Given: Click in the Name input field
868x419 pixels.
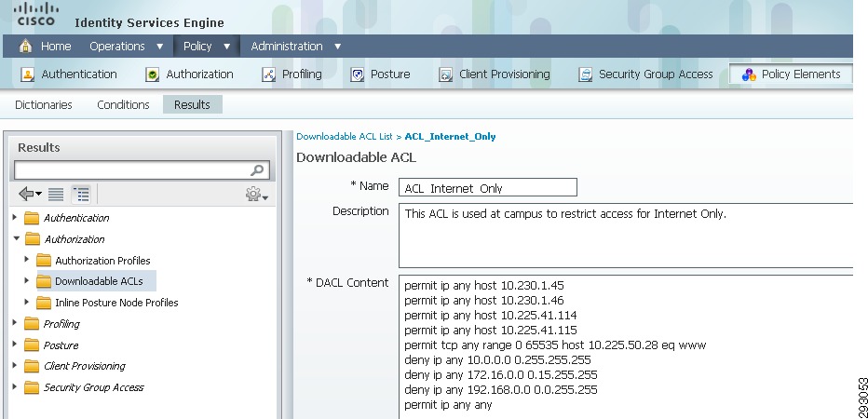Looking at the screenshot, I should [x=488, y=187].
